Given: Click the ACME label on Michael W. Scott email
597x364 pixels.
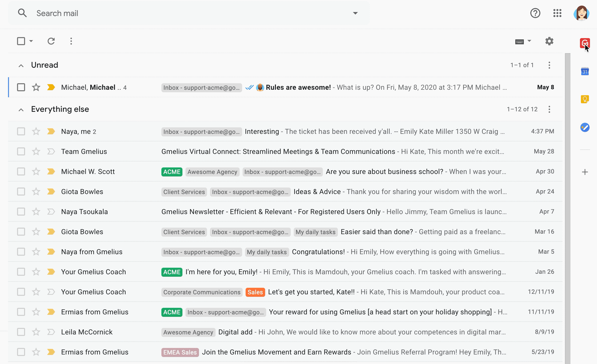Looking at the screenshot, I should coord(172,172).
